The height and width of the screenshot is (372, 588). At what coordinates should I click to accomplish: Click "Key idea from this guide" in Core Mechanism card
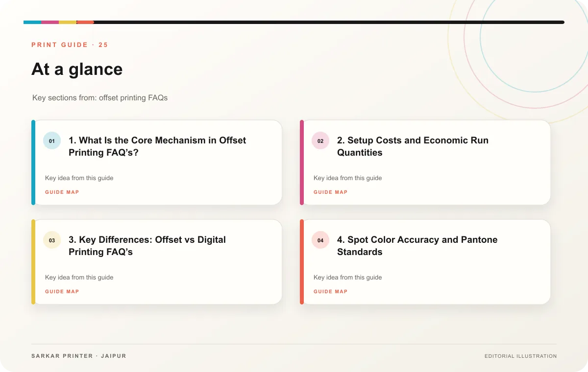pyautogui.click(x=79, y=178)
